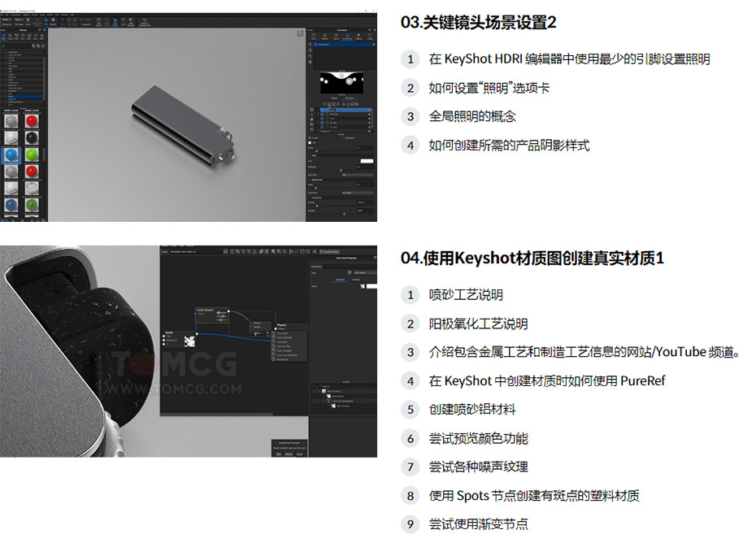Click the Brightness slider handle
Image resolution: width=756 pixels, height=543 pixels.
tap(341, 170)
